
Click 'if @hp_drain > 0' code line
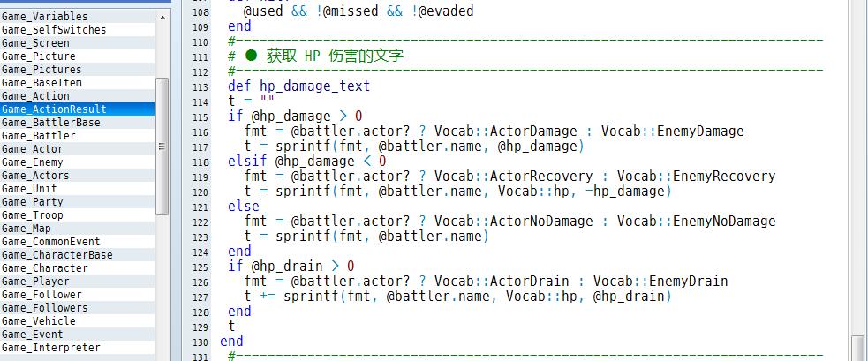(x=291, y=266)
